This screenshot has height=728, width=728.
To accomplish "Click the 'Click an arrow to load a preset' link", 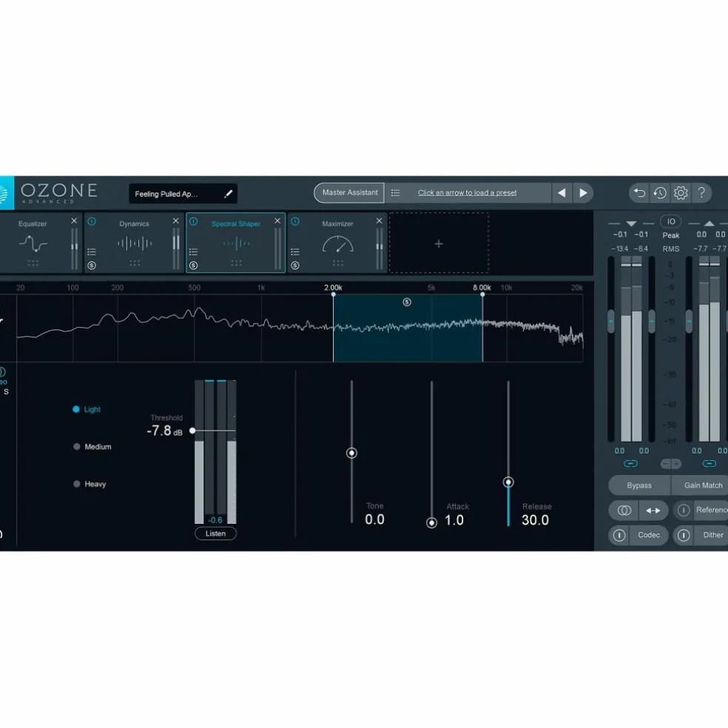I will pyautogui.click(x=467, y=192).
